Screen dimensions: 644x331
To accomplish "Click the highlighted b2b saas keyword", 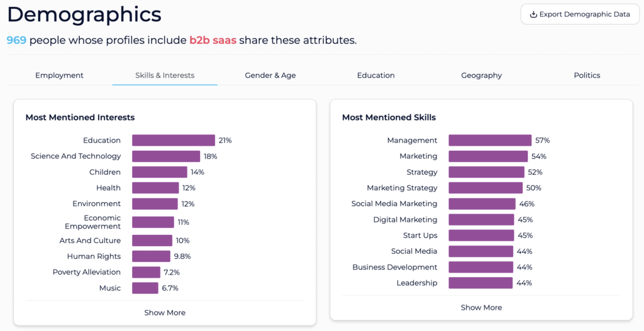I will 213,41.
